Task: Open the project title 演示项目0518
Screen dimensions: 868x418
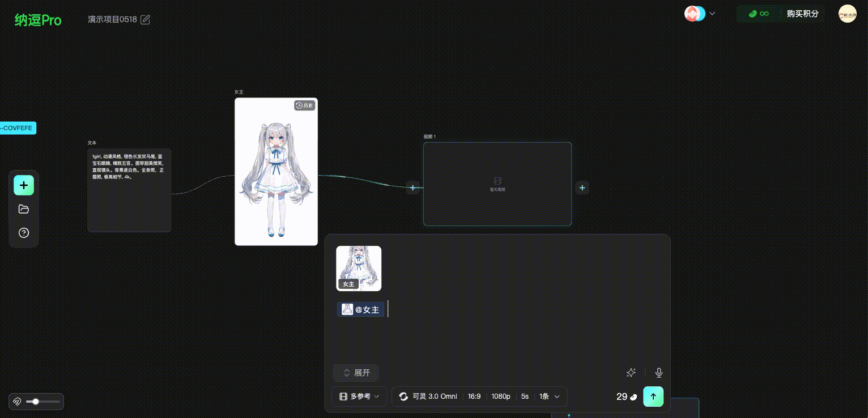Action: tap(112, 20)
